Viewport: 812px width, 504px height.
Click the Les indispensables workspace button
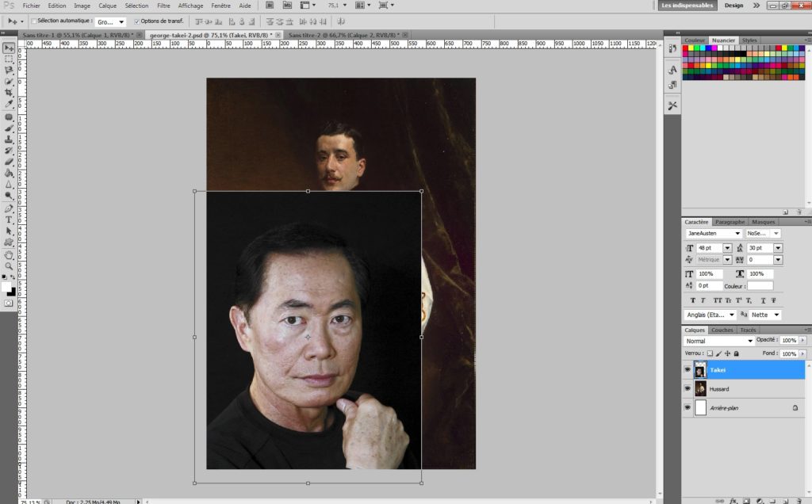[x=688, y=6]
